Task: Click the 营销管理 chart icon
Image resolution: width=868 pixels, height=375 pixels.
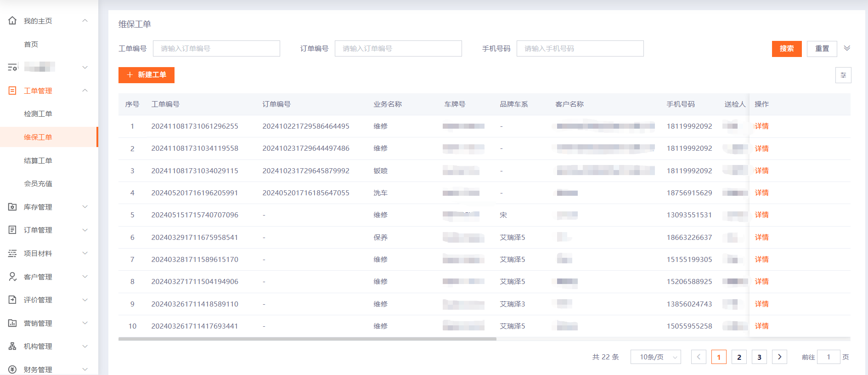Action: tap(12, 323)
